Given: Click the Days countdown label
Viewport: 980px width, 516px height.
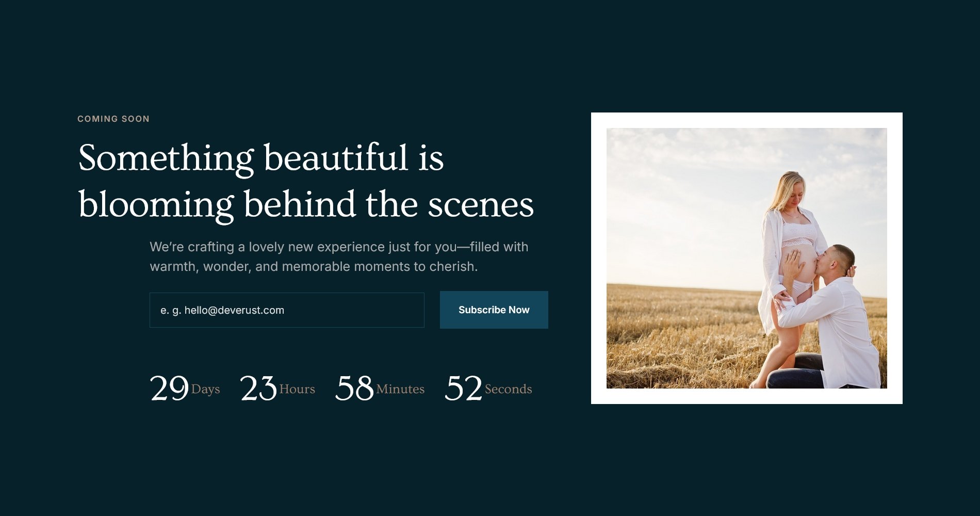Looking at the screenshot, I should (205, 389).
